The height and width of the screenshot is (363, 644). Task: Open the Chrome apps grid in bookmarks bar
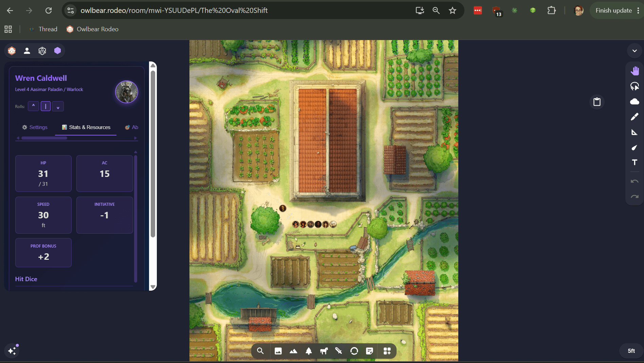coord(8,29)
